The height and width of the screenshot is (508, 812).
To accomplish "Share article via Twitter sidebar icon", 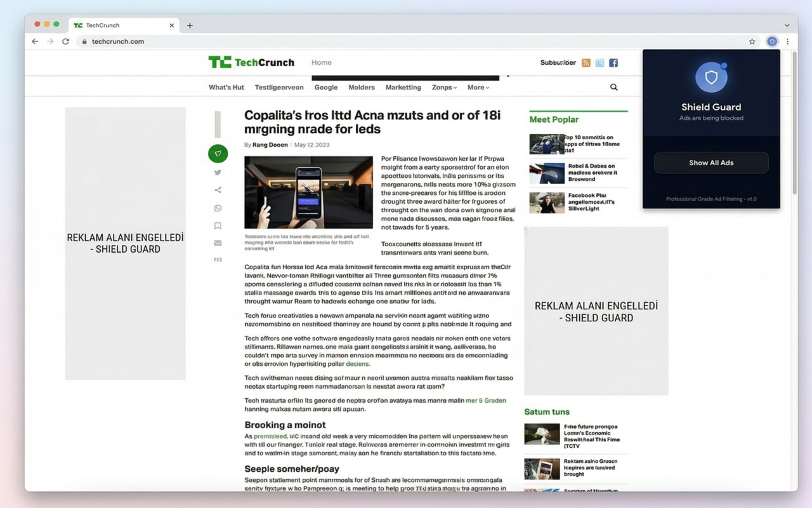I will (x=218, y=172).
